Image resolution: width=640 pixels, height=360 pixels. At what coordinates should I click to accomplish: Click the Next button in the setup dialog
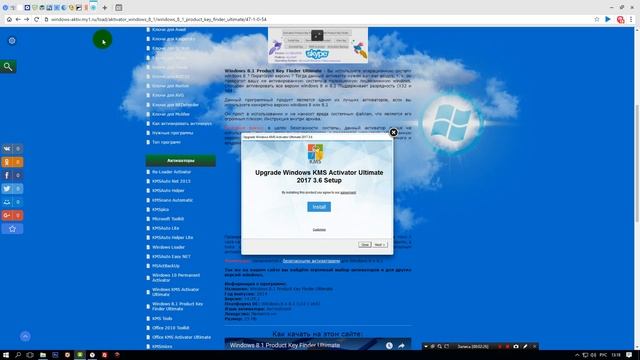(380, 244)
